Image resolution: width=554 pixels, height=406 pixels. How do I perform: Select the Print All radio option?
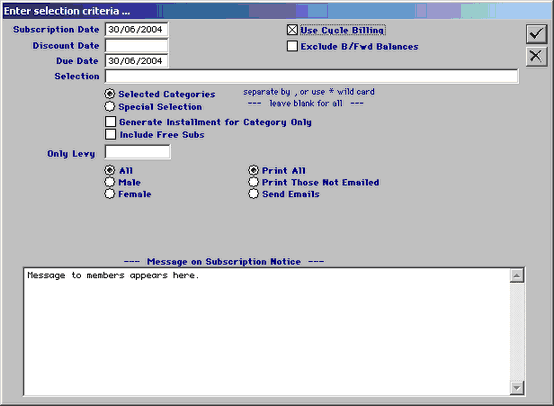(x=253, y=170)
